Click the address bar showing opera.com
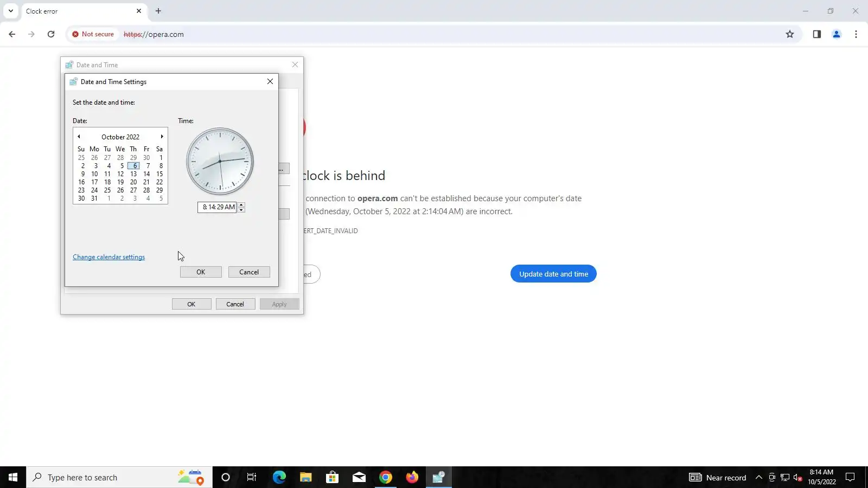 pyautogui.click(x=434, y=34)
